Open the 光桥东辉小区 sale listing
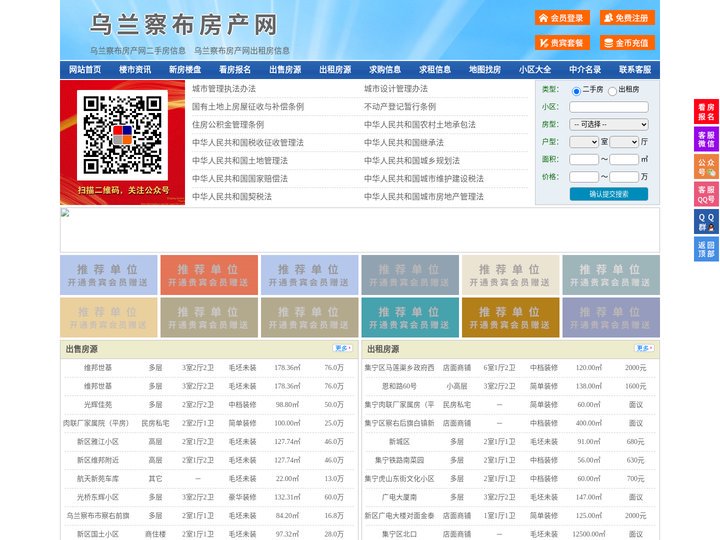 tap(98, 497)
